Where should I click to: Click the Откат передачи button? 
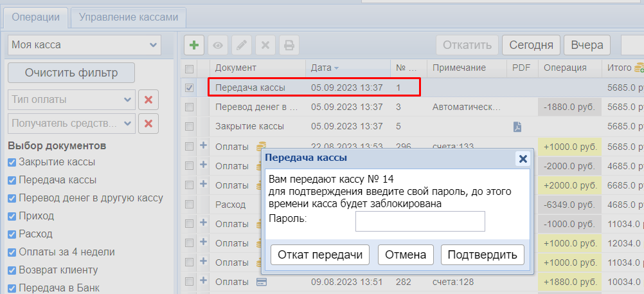coord(321,255)
